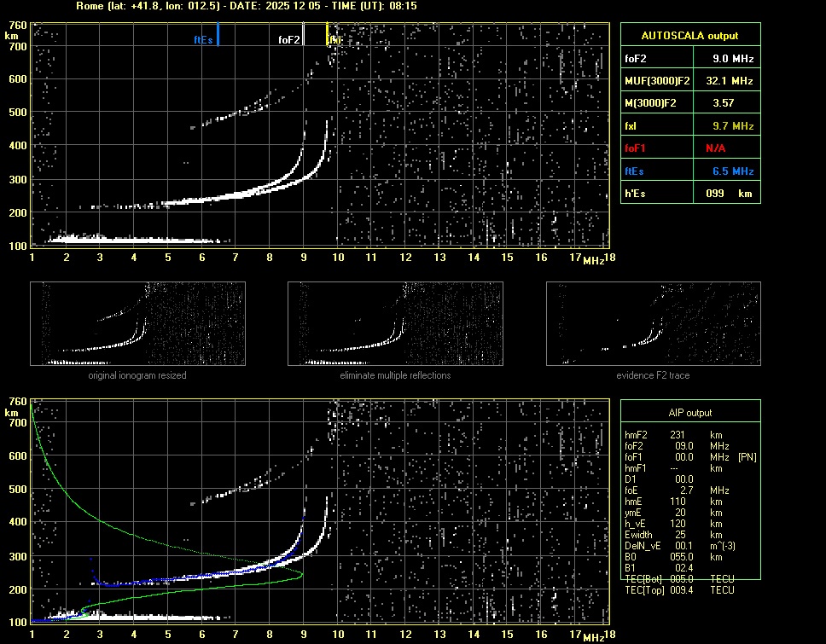The width and height of the screenshot is (826, 644).
Task: Click the white foF2 frequency marker
Action: (x=304, y=34)
